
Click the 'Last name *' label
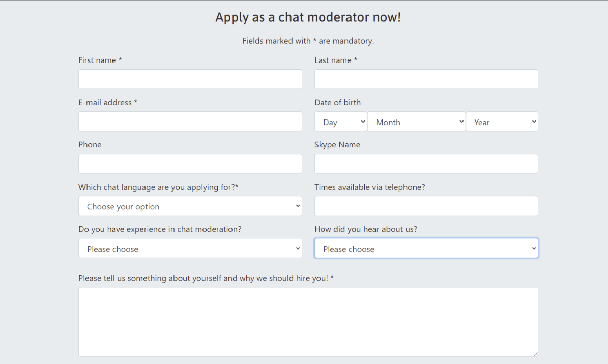coord(336,60)
